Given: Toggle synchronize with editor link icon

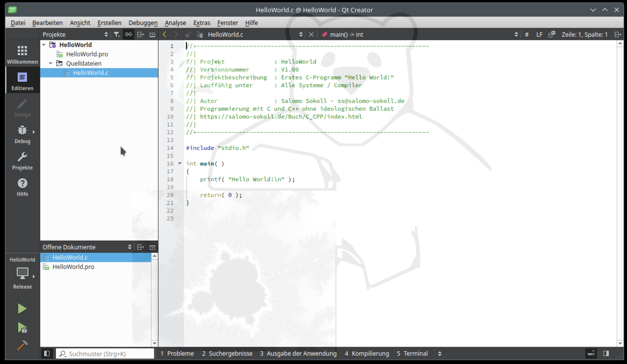Looking at the screenshot, I should 128,35.
